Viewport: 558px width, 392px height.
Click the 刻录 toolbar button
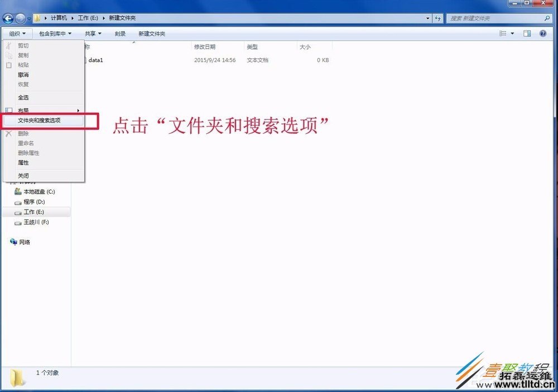coord(119,33)
